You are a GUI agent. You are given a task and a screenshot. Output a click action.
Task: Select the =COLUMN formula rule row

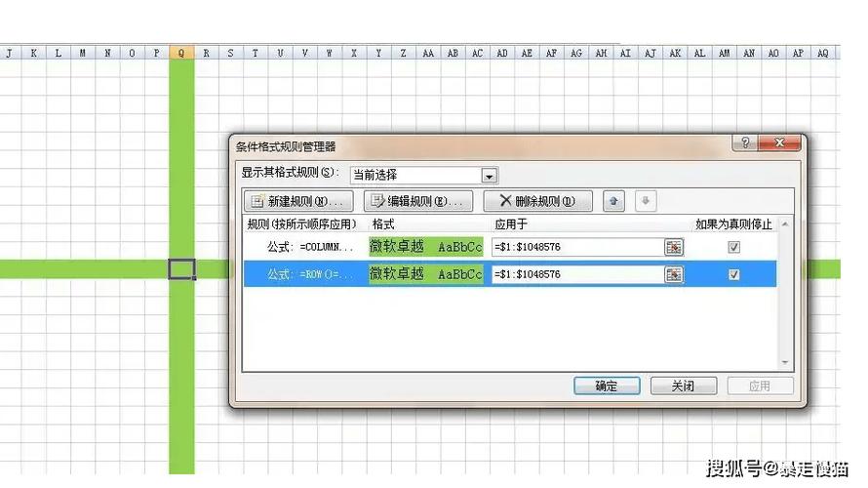click(510, 247)
